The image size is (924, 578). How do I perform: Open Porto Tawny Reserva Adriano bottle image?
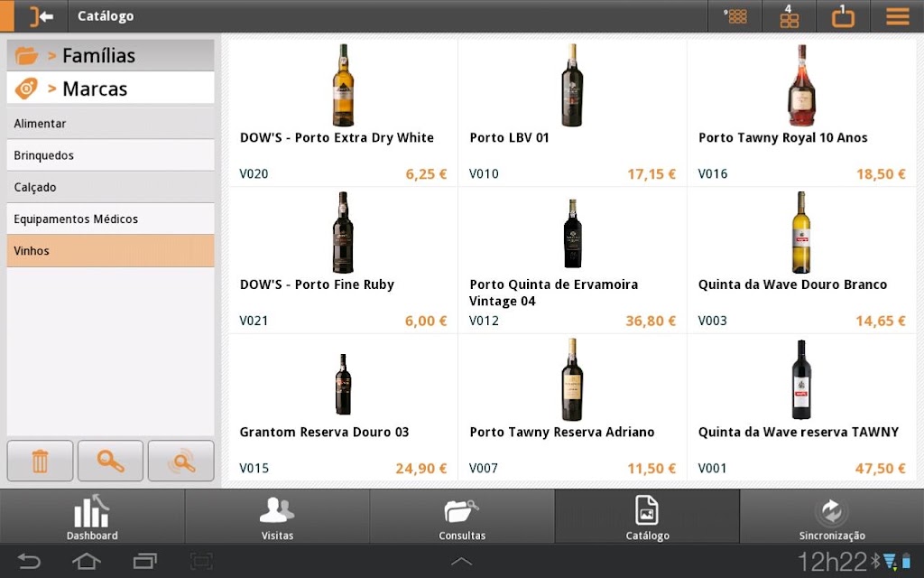pos(571,379)
